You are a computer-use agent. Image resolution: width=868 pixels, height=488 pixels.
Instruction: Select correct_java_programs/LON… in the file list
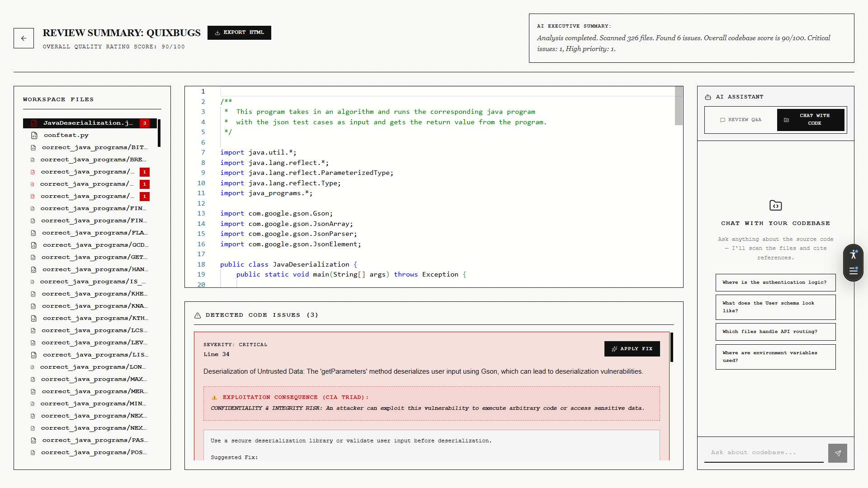[90, 367]
